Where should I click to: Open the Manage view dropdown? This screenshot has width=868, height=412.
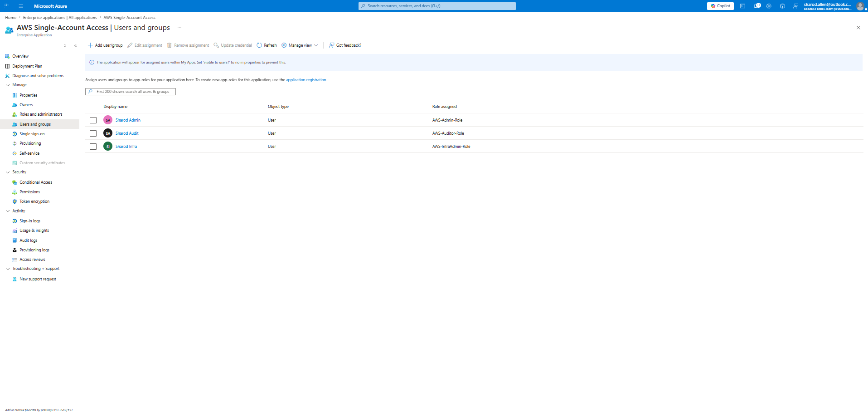(300, 45)
